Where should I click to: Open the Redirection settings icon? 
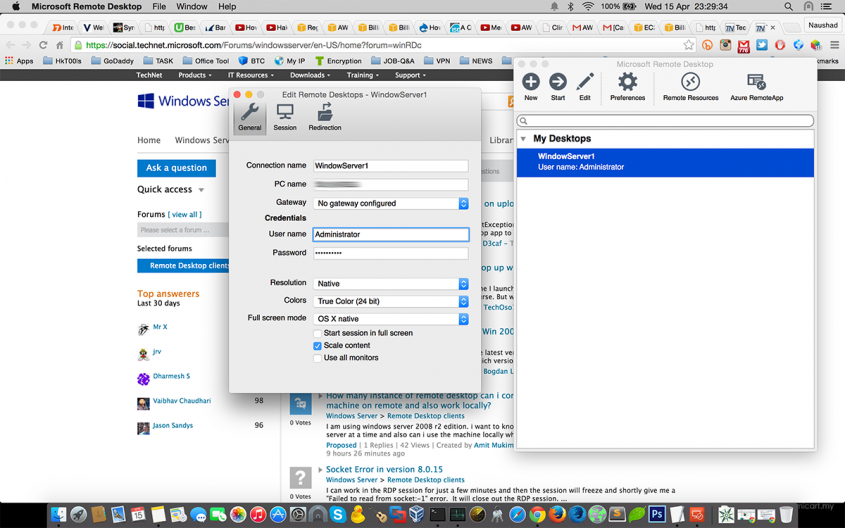coord(325,115)
